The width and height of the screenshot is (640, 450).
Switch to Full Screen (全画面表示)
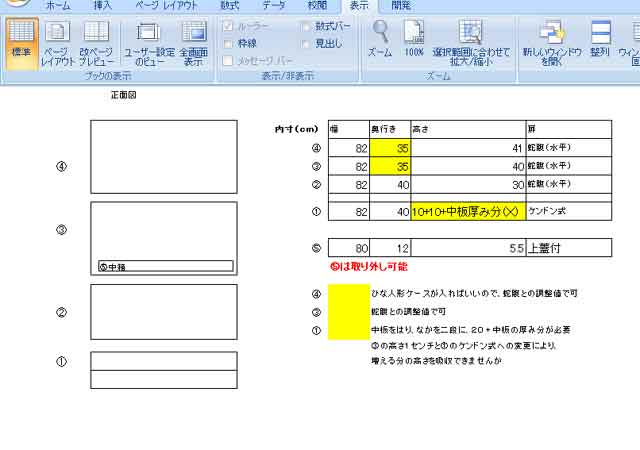(193, 43)
